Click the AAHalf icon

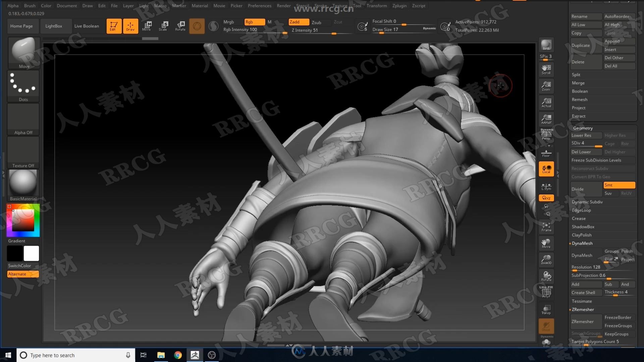tap(546, 119)
